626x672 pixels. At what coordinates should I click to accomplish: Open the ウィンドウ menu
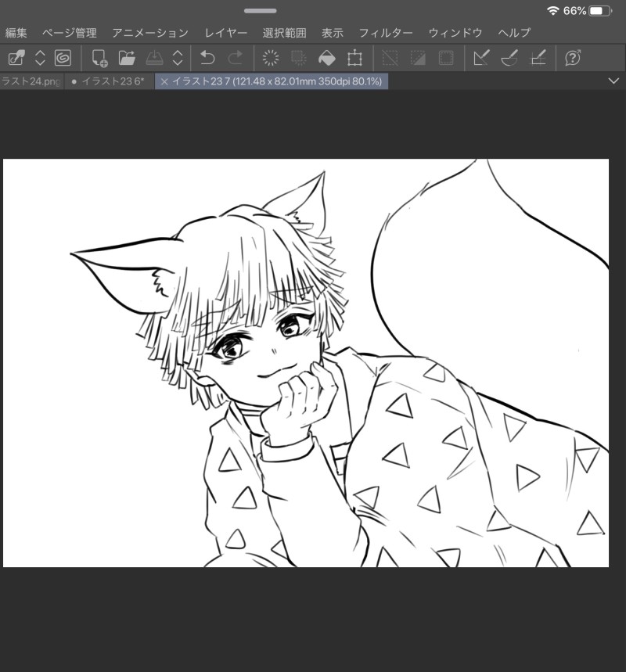(455, 33)
